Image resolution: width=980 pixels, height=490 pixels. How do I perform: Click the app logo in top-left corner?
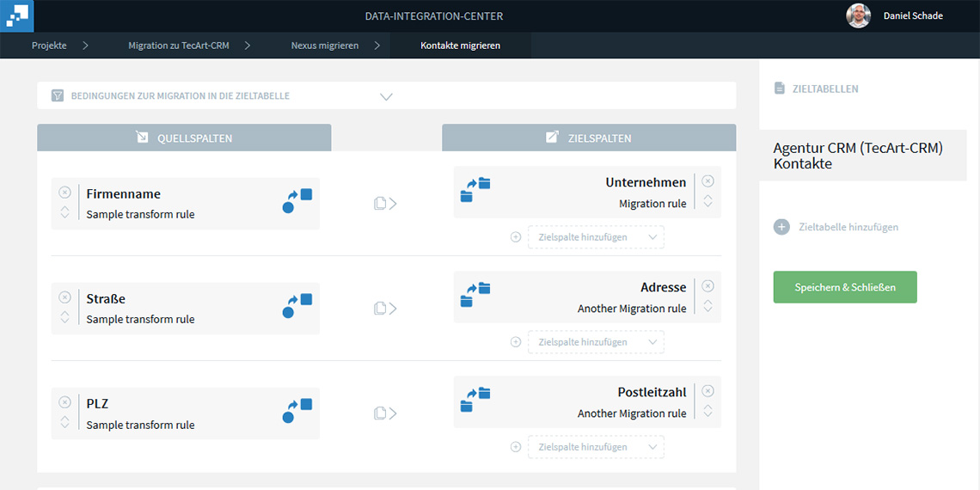16,15
